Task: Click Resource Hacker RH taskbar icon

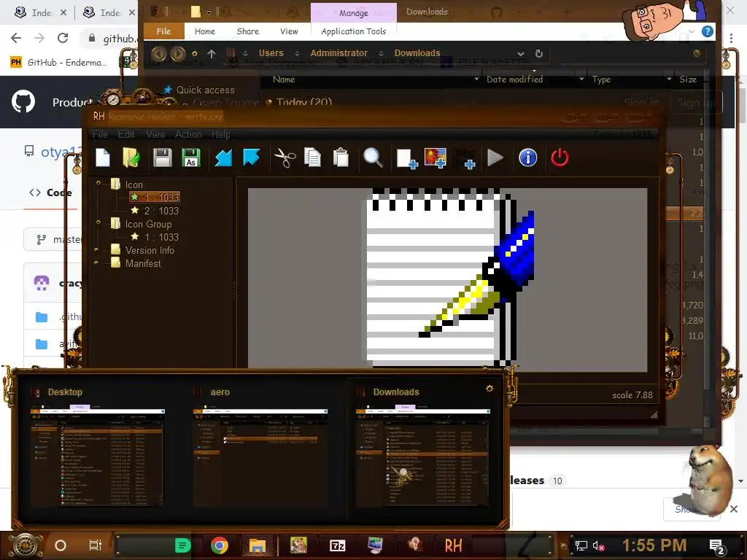Action: click(453, 545)
